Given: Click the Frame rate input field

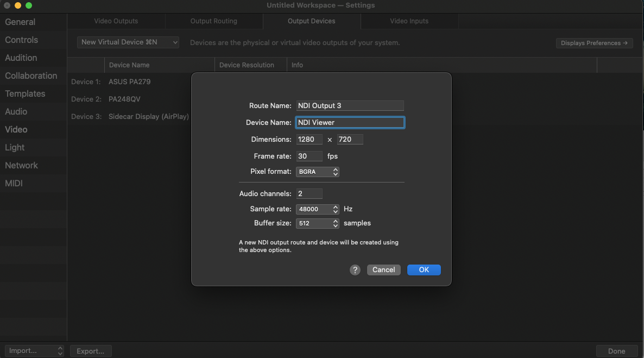Looking at the screenshot, I should (309, 156).
